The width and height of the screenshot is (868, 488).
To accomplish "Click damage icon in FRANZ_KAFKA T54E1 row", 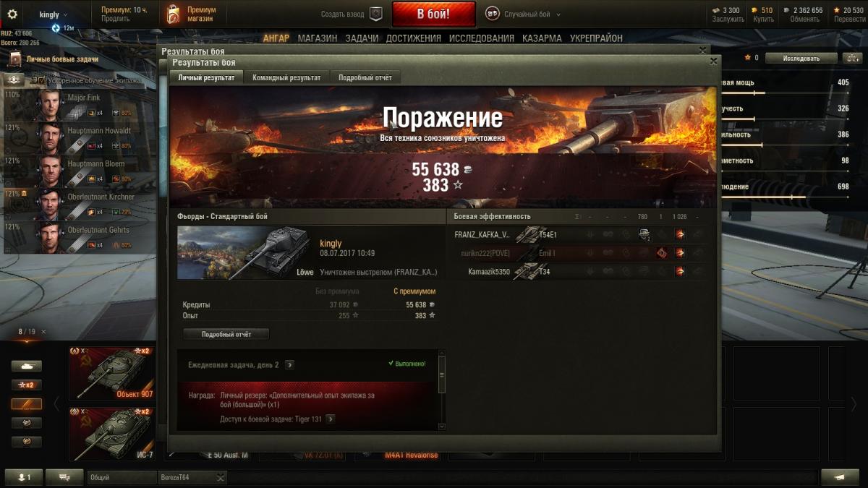I will 680,234.
